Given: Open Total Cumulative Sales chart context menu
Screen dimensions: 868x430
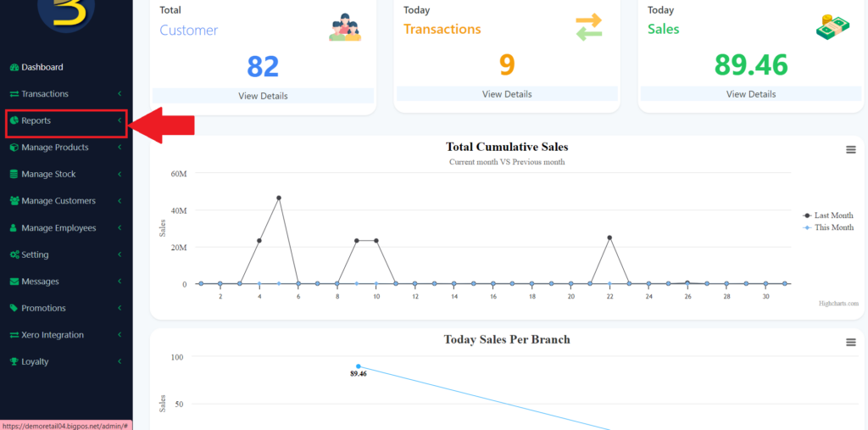Looking at the screenshot, I should [x=851, y=150].
